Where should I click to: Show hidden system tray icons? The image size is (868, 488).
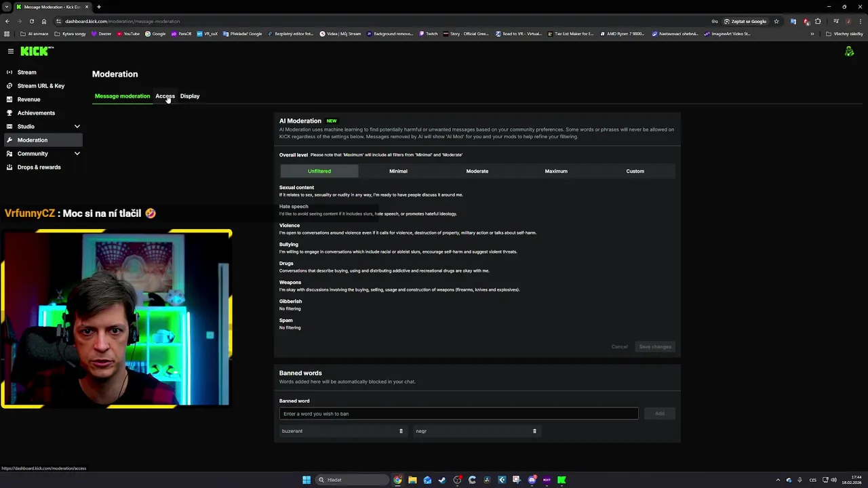[x=778, y=480]
